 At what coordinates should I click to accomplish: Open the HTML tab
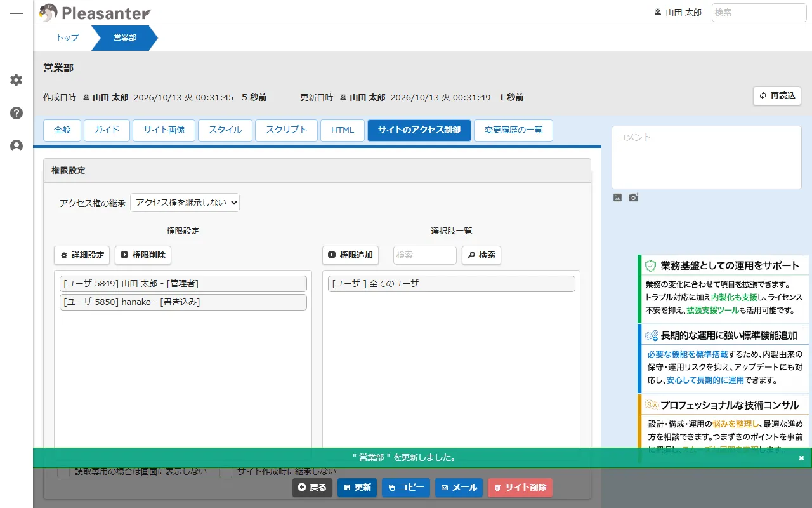coord(343,130)
